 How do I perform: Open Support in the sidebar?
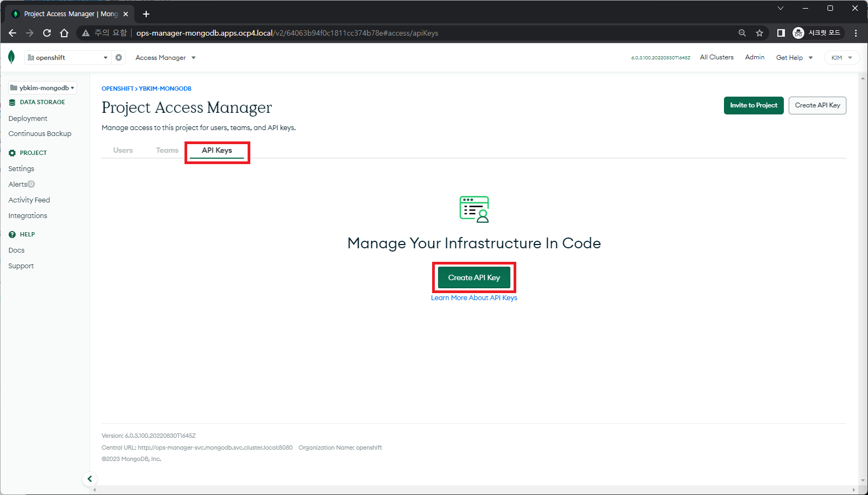(x=21, y=266)
